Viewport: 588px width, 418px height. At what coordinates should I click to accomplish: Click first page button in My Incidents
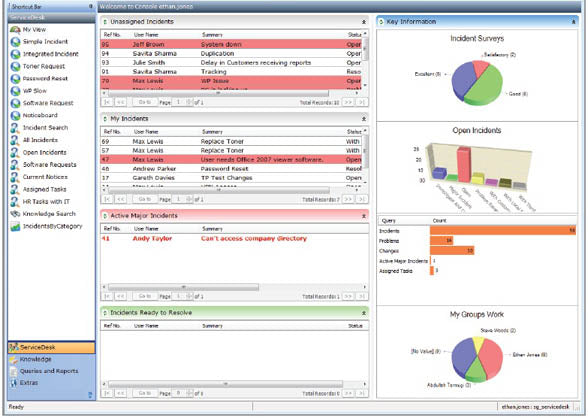107,199
